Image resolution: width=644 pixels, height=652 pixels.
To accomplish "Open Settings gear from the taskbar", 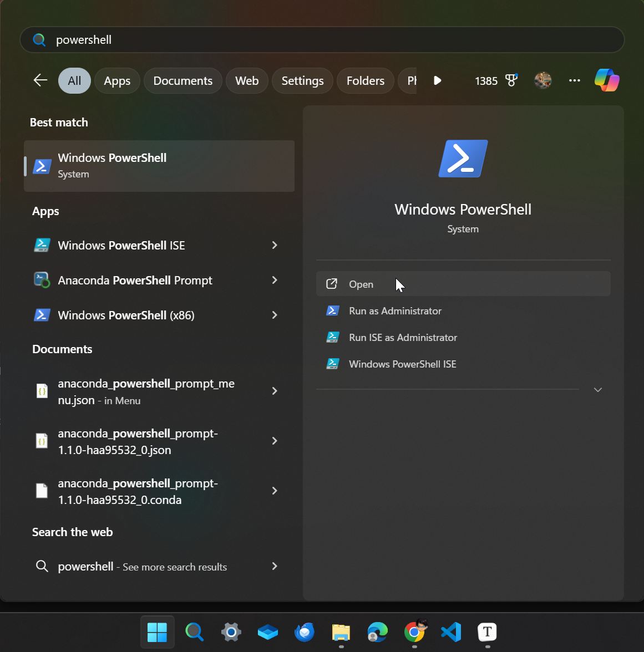I will [x=231, y=632].
